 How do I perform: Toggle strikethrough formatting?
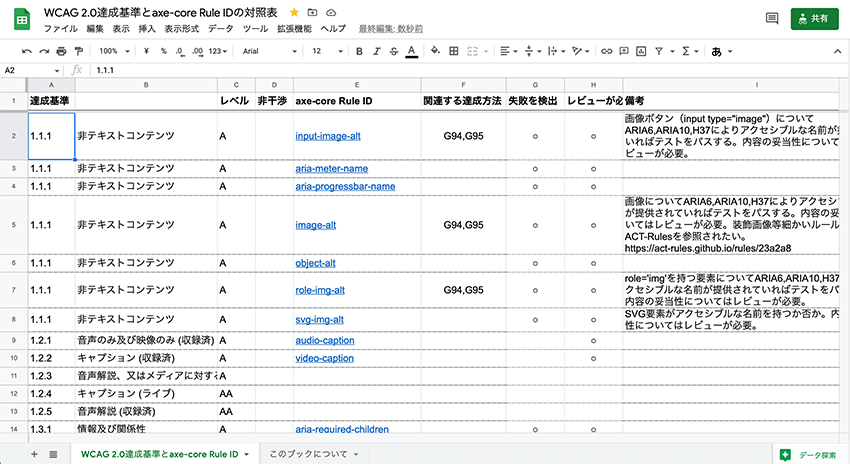394,51
